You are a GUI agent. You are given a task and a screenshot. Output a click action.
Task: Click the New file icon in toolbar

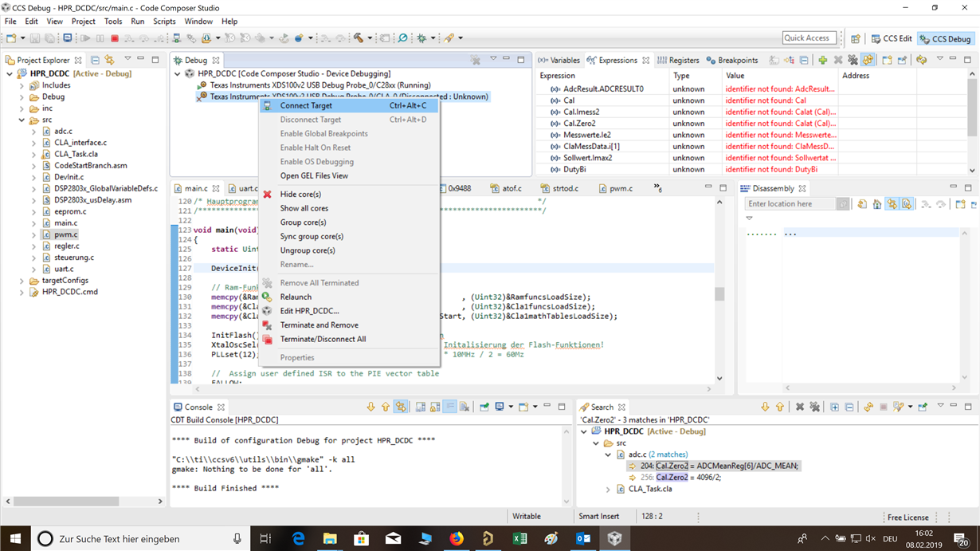click(x=11, y=38)
